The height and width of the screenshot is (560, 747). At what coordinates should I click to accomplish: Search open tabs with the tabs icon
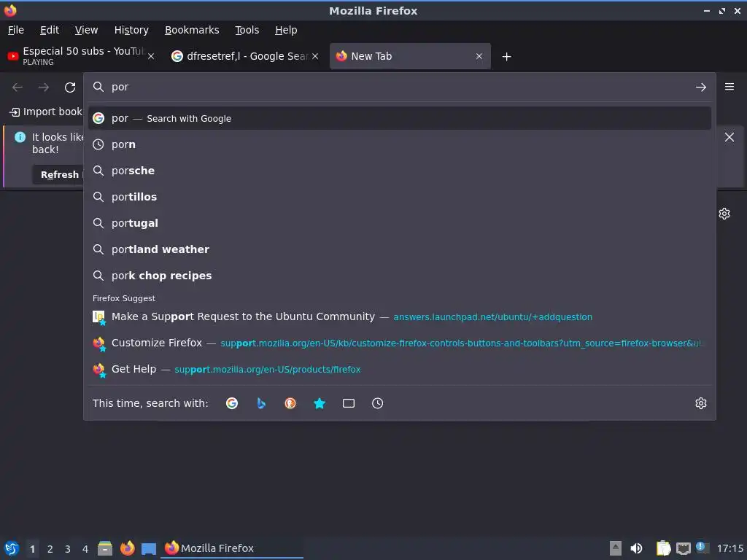(x=348, y=403)
